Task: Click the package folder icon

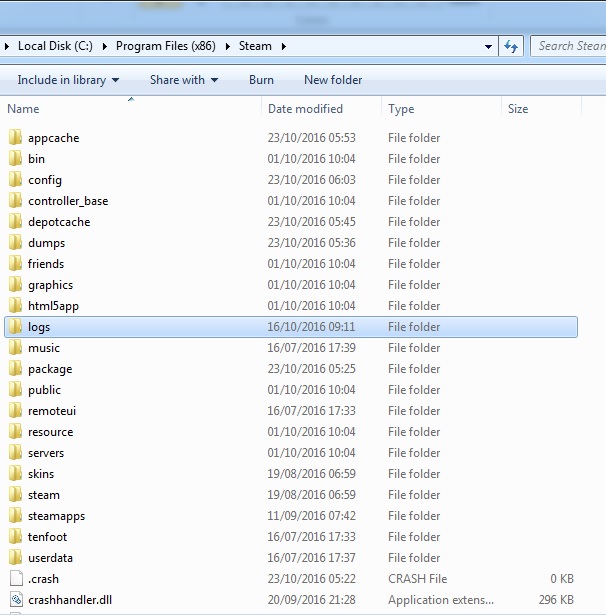Action: [15, 368]
